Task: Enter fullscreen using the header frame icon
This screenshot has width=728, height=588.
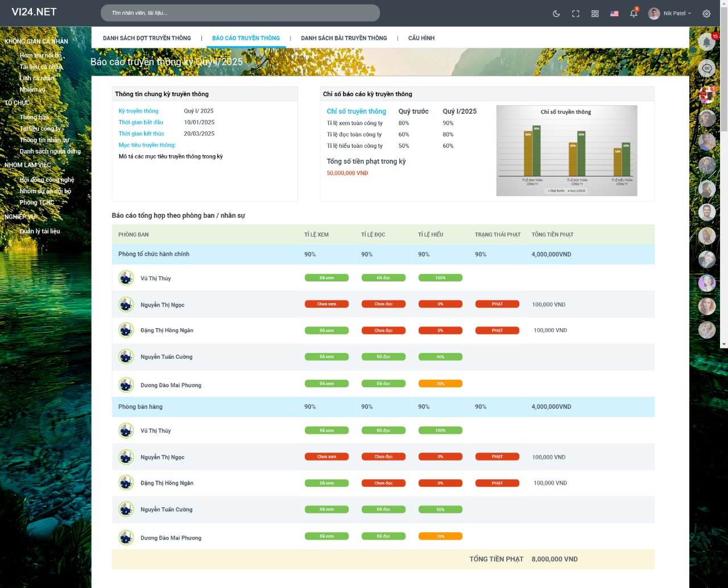Action: pyautogui.click(x=576, y=14)
